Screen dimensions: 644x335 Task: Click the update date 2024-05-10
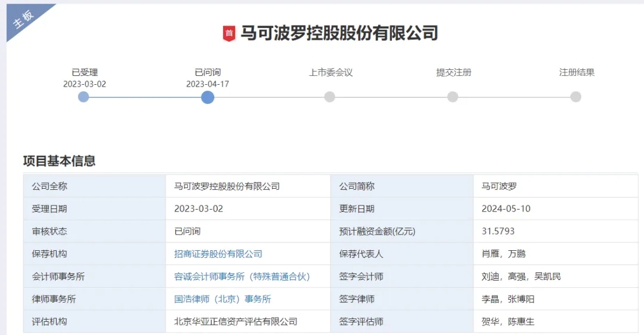click(x=506, y=209)
